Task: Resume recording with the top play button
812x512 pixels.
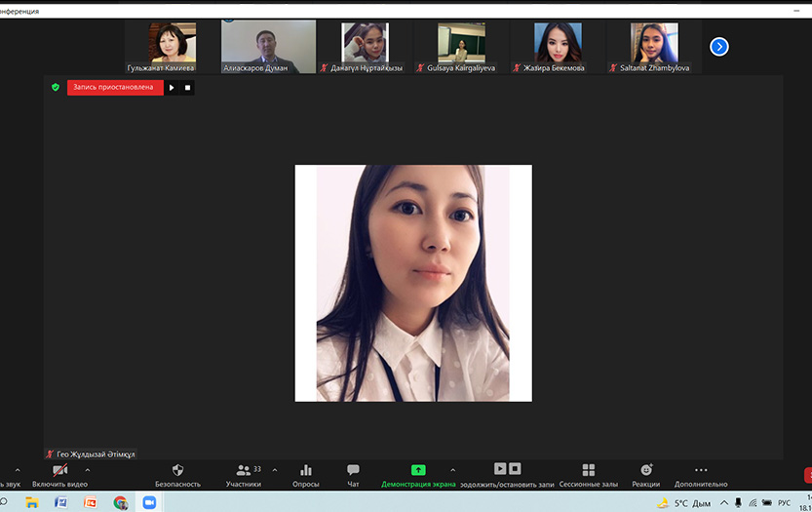Action: pyautogui.click(x=172, y=88)
